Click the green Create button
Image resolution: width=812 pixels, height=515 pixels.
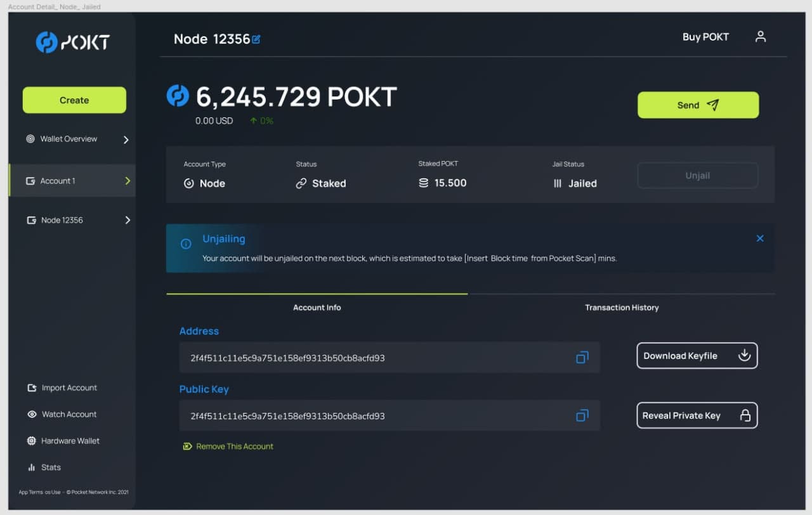(x=74, y=100)
